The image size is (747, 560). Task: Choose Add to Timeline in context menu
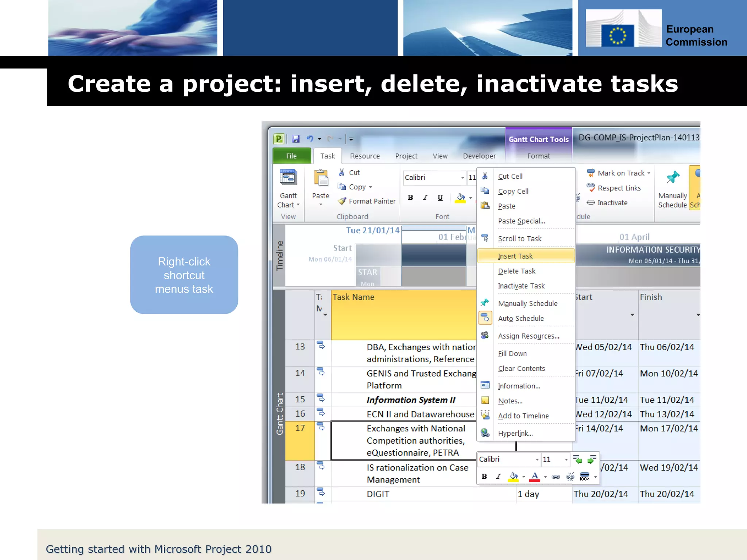[x=526, y=416]
